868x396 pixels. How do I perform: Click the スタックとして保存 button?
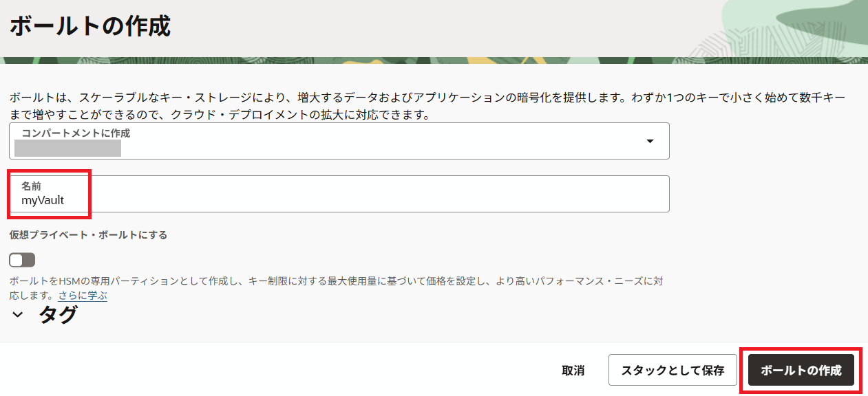coord(673,371)
